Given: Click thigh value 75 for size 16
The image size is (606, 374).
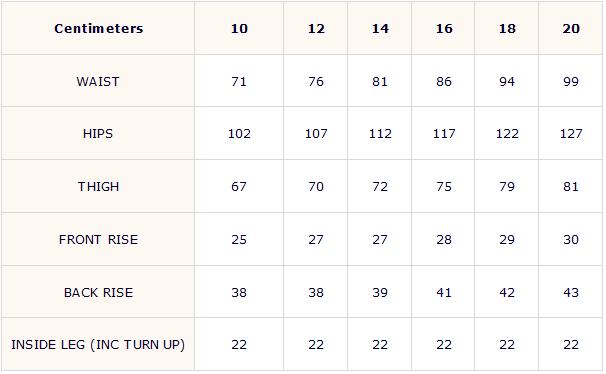Looking at the screenshot, I should 444,187.
